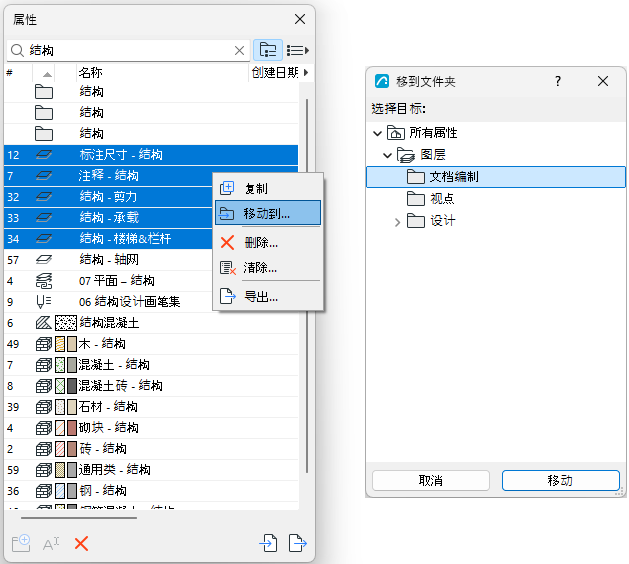Toggle folder view button beside search field
Screen dimensions: 629x564
point(268,50)
